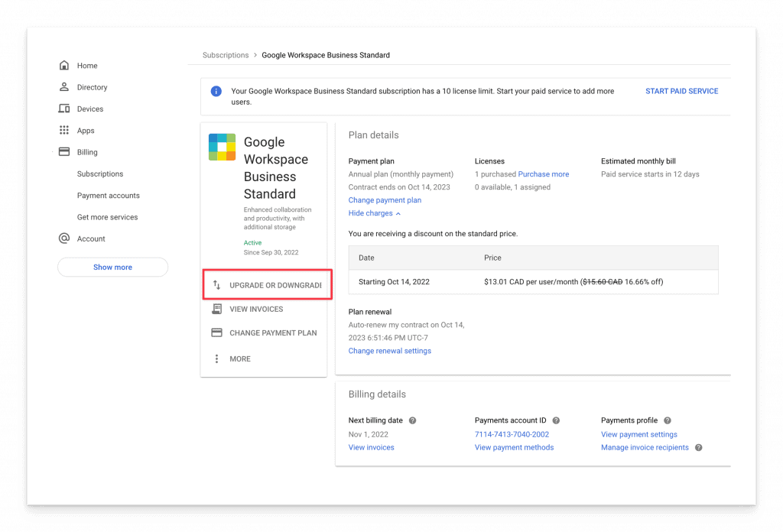Click the Billing card icon
783x532 pixels.
click(x=64, y=151)
